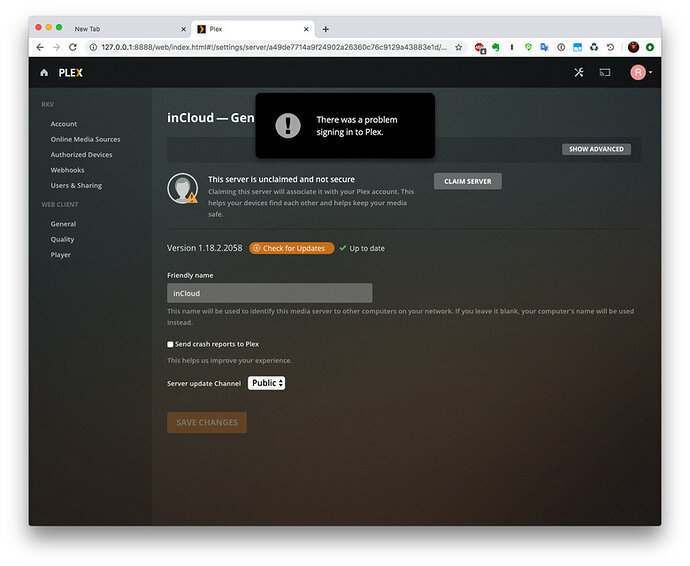The width and height of the screenshot is (690, 566).
Task: Click the browser back arrow
Action: [40, 47]
